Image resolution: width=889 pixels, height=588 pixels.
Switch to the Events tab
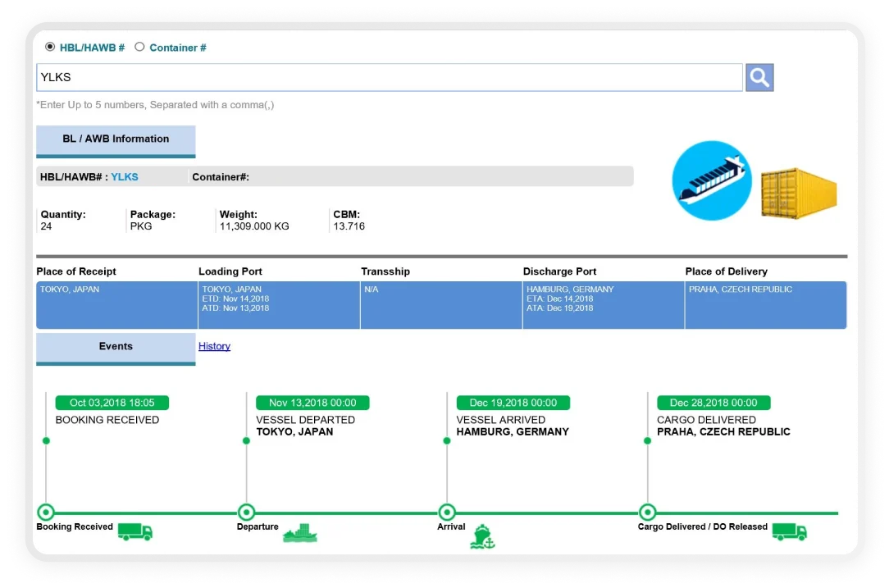point(116,347)
